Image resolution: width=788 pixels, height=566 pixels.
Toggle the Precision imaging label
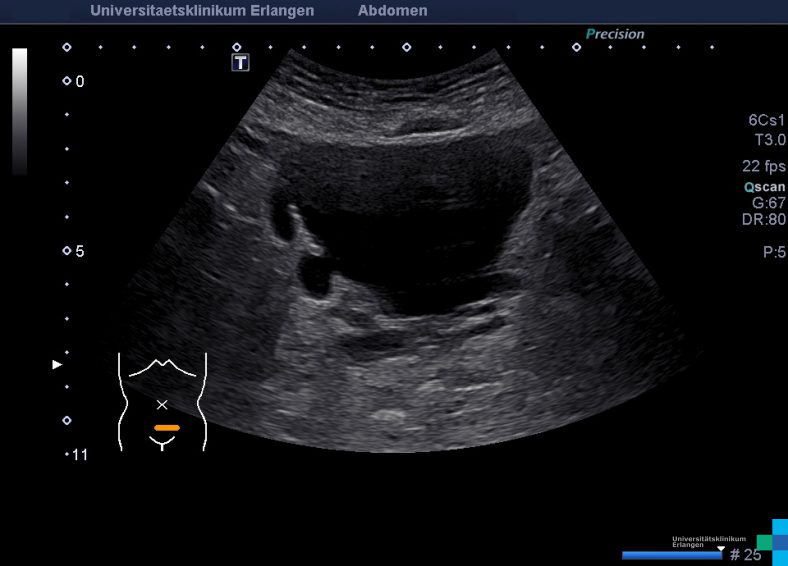coord(615,34)
